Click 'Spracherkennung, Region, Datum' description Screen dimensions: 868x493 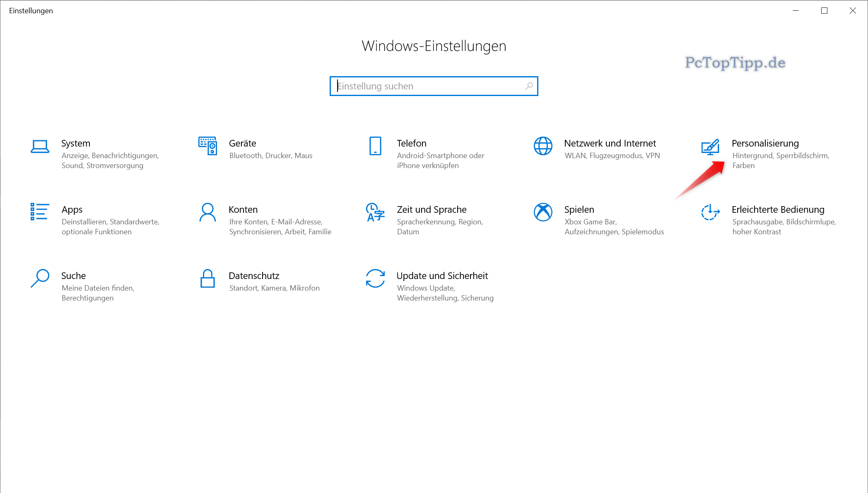(x=440, y=227)
